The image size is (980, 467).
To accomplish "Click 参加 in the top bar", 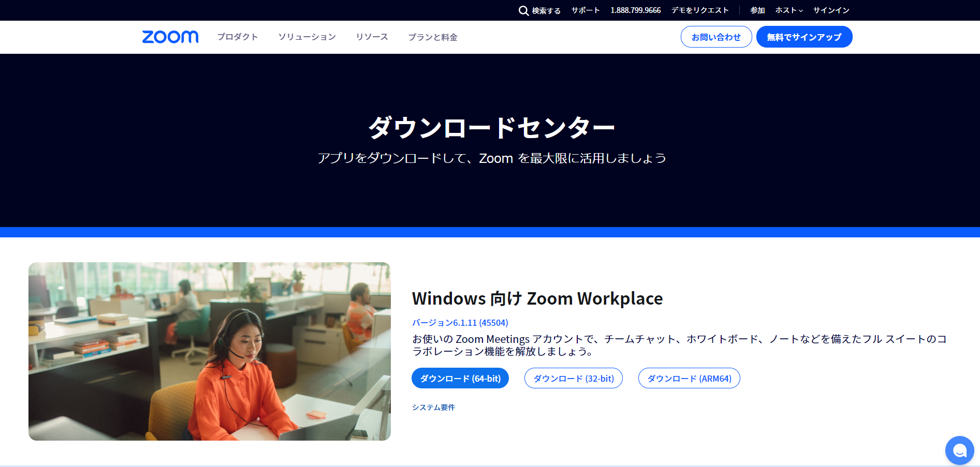I will click(x=757, y=10).
